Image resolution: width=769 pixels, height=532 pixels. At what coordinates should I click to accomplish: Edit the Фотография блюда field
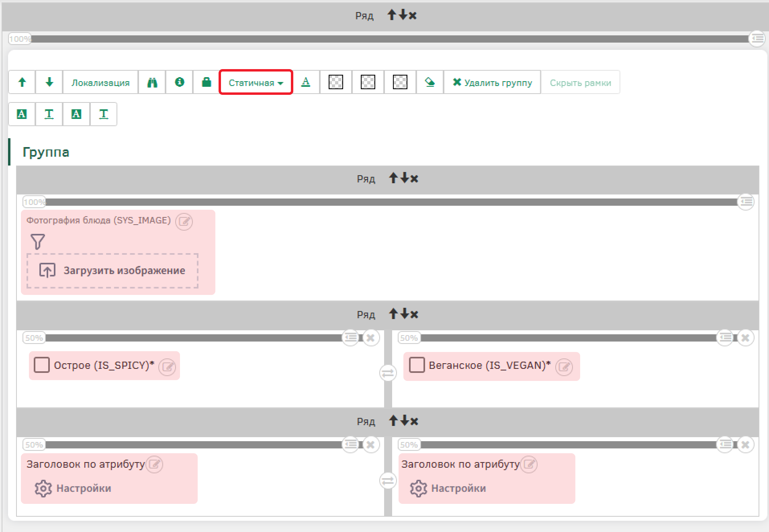(184, 221)
